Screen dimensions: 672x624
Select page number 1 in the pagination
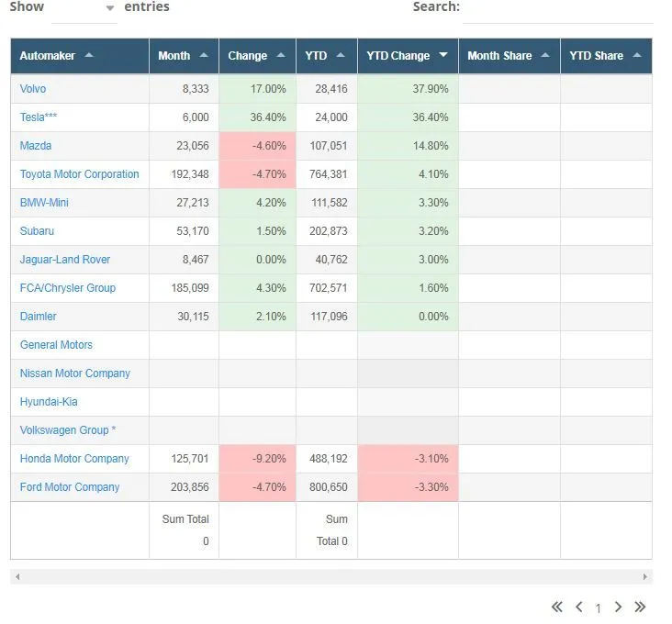pos(599,608)
